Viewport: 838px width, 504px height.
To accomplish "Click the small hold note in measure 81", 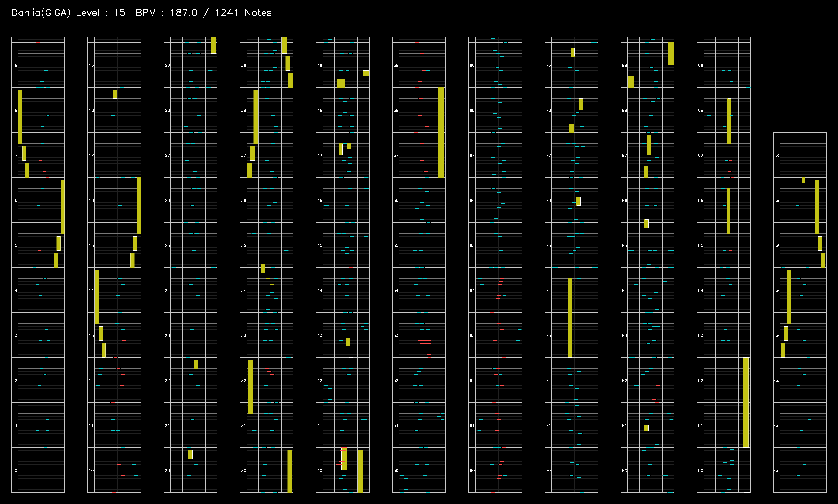I will [x=646, y=428].
